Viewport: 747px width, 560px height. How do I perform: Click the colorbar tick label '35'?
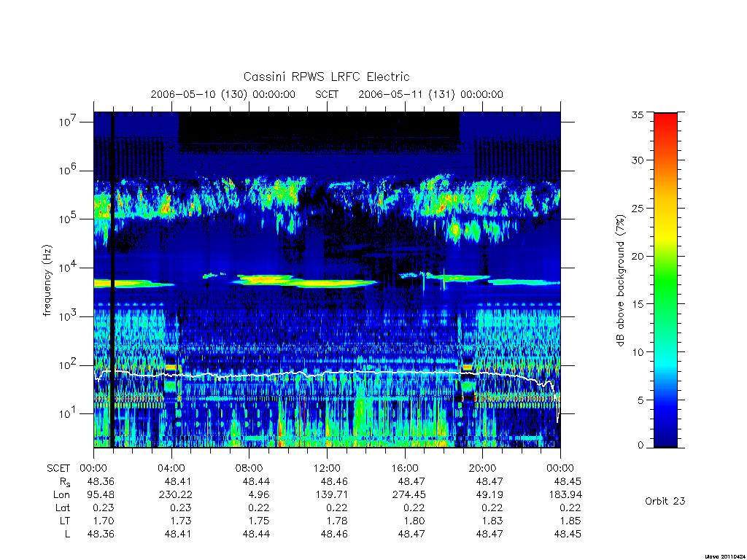(637, 114)
